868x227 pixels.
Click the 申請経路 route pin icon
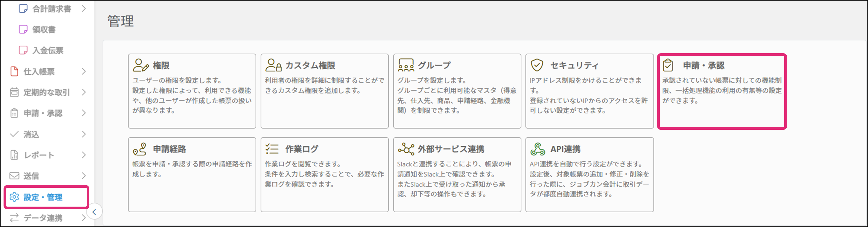tap(140, 149)
